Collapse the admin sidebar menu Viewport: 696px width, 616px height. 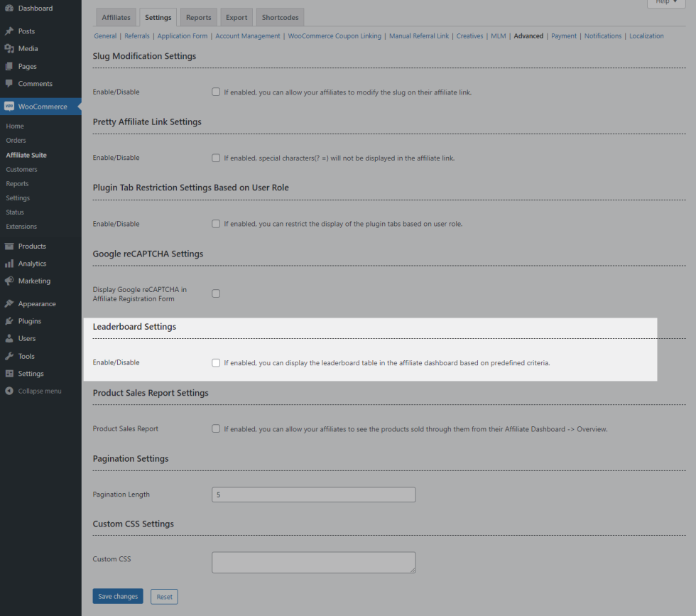pos(33,391)
